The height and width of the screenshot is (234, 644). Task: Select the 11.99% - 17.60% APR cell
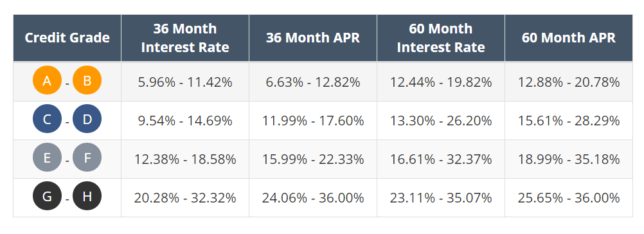tap(313, 121)
